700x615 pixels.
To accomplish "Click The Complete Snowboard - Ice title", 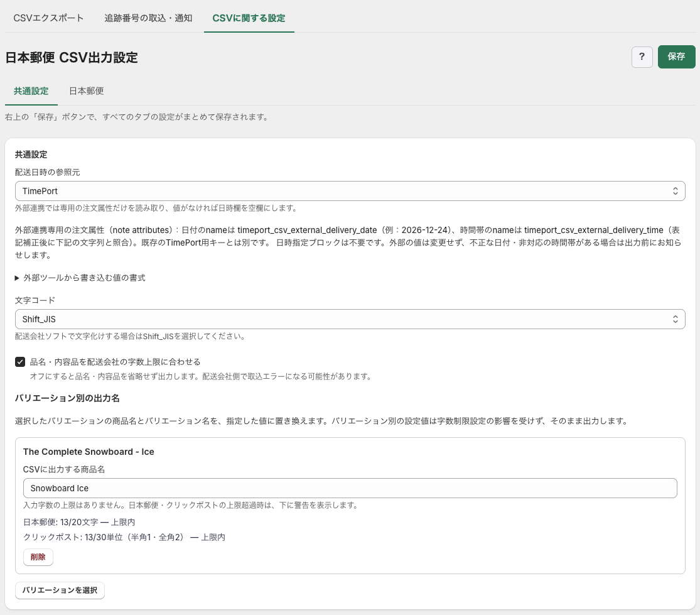I will pyautogui.click(x=89, y=452).
